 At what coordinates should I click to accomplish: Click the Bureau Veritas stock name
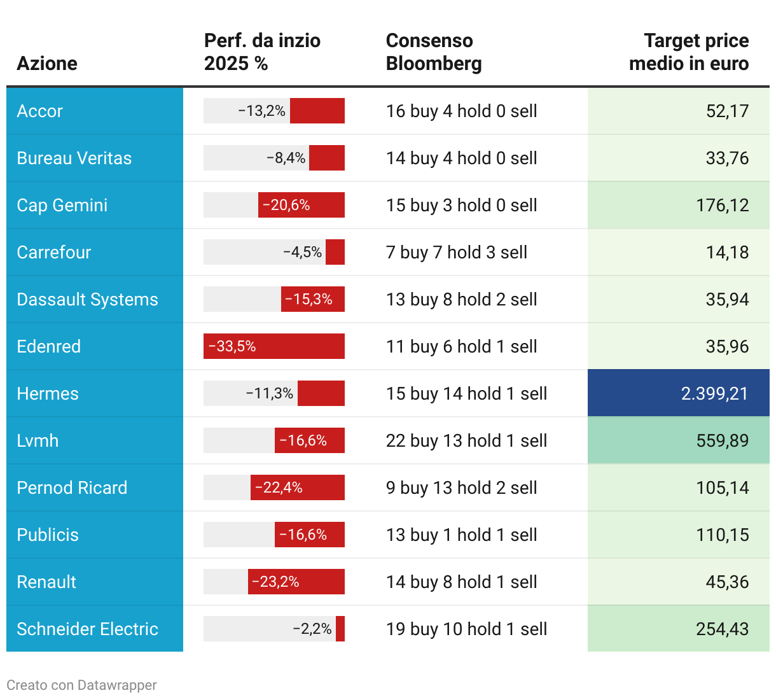(74, 158)
